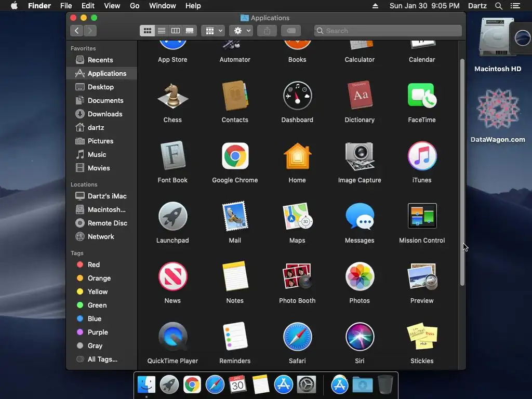Open the News app

(x=172, y=276)
